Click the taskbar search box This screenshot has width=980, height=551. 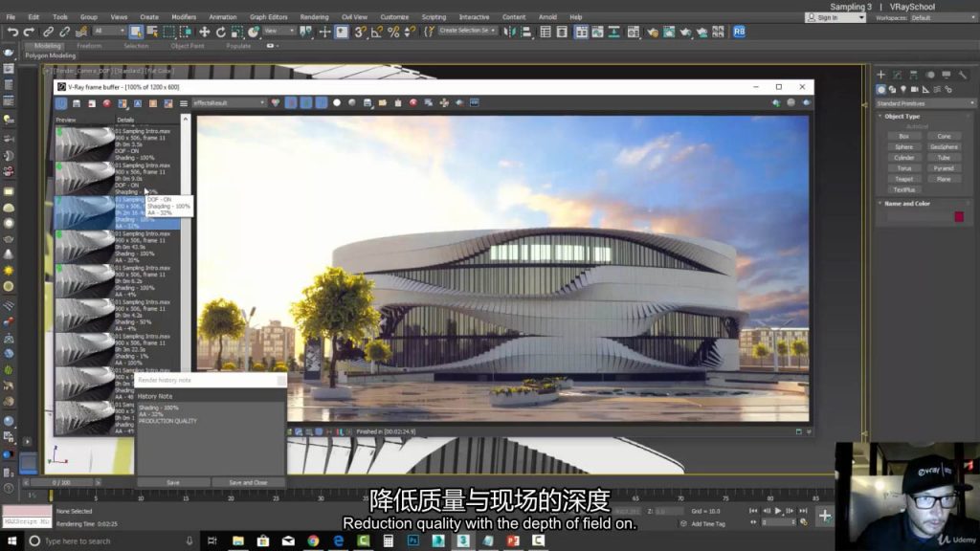point(113,541)
